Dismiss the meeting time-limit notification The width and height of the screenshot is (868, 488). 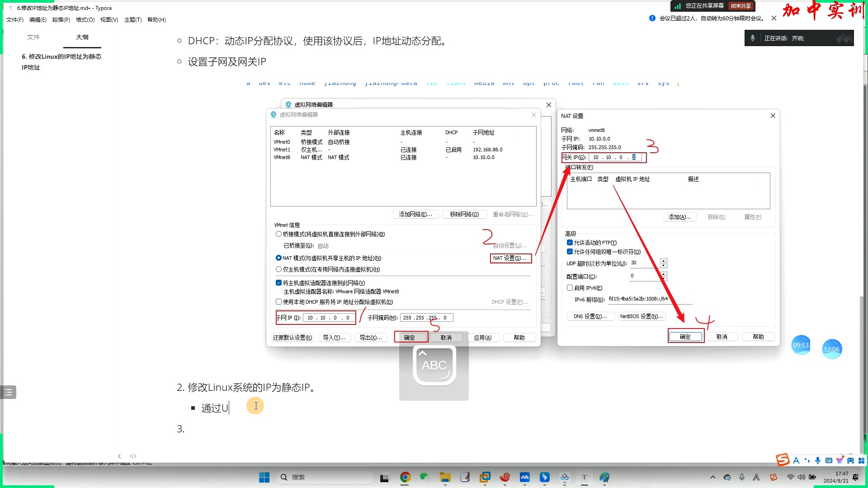point(774,18)
